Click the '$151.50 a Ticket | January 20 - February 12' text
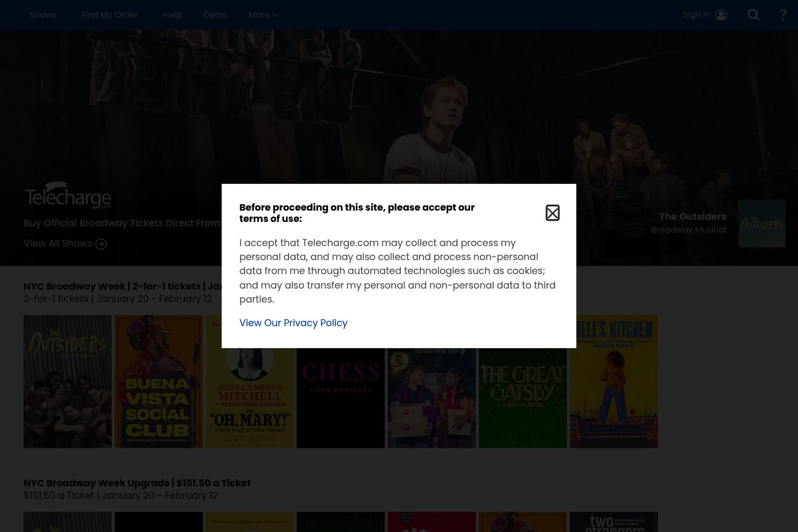The height and width of the screenshot is (532, 798). pos(120,495)
